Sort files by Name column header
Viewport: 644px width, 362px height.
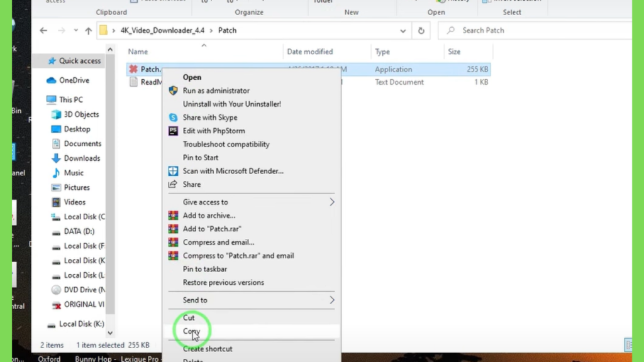(138, 52)
